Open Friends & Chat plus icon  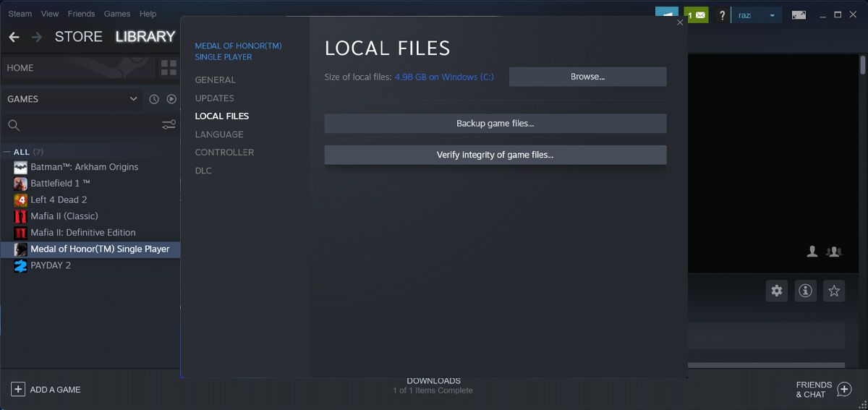coord(844,390)
